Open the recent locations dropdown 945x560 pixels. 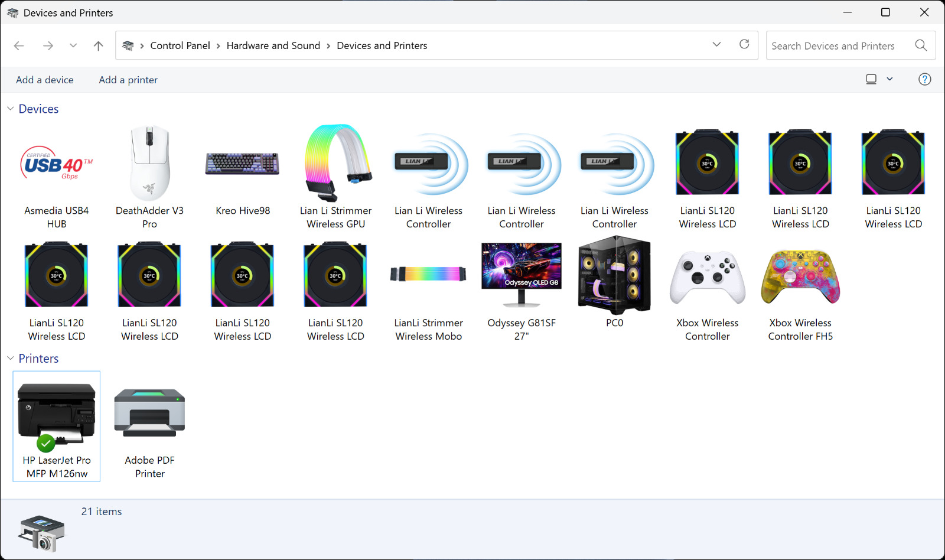73,45
